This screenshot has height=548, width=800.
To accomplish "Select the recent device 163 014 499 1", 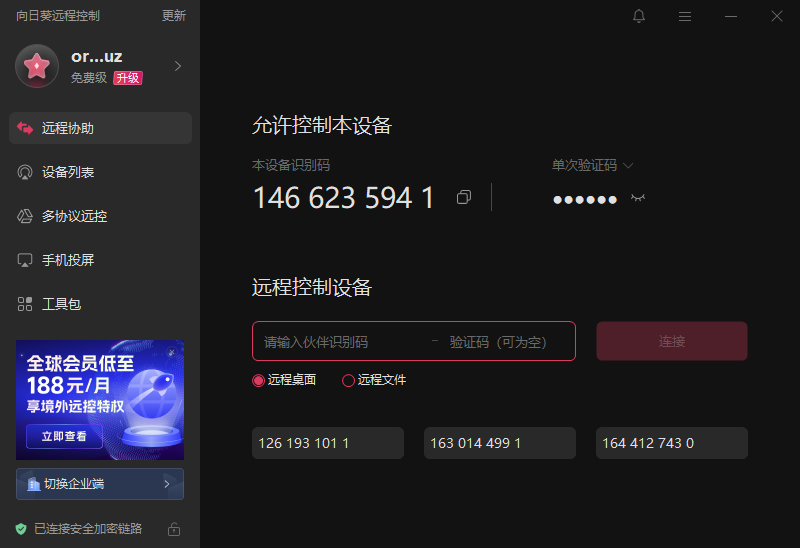I will coord(499,443).
